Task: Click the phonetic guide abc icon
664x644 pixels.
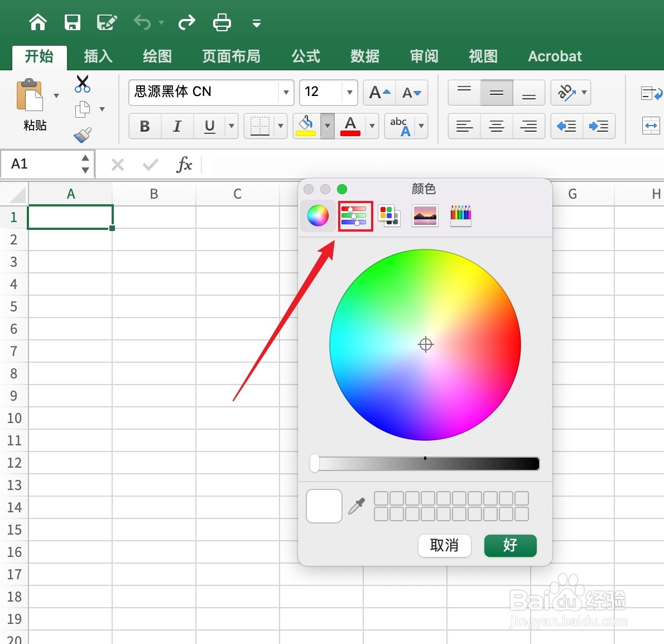Action: [x=400, y=126]
